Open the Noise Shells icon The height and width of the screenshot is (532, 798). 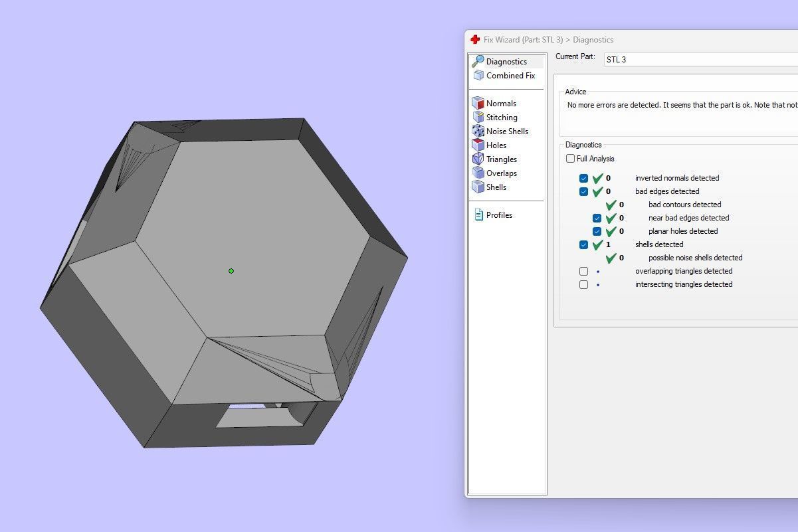click(478, 131)
